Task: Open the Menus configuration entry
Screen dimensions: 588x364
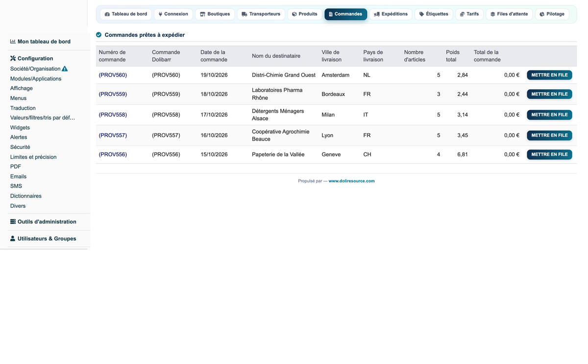Action: coord(19,98)
